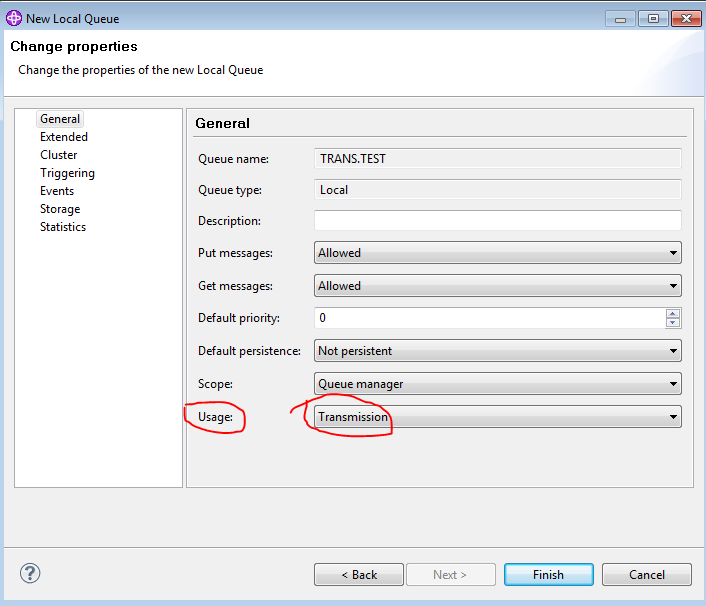Decrease Default priority with down arrow

[x=673, y=323]
